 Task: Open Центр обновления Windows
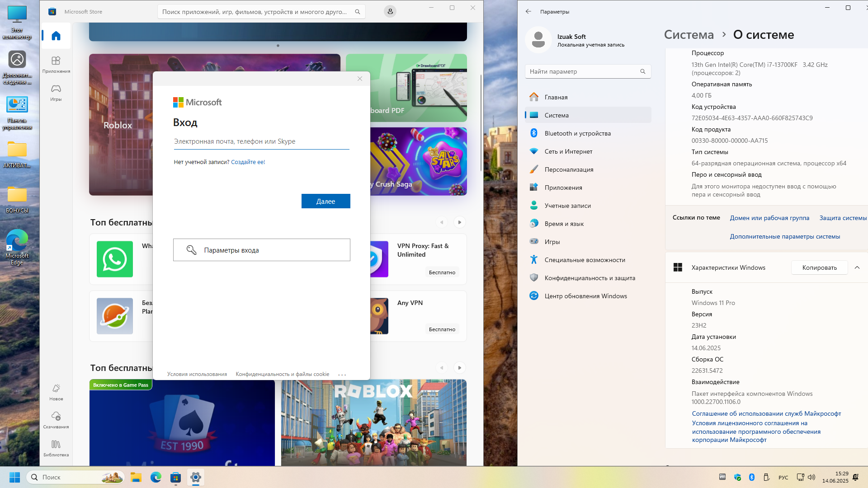[x=588, y=296]
